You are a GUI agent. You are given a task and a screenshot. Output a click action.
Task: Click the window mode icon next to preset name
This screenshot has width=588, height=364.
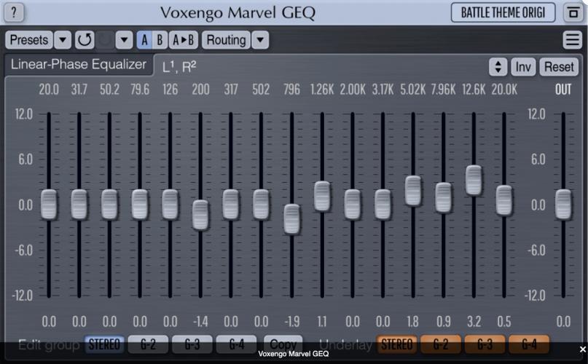[x=573, y=12]
